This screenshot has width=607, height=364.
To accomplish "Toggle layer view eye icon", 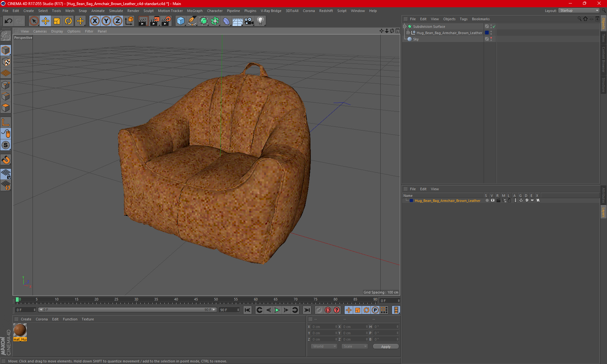I will [493, 200].
